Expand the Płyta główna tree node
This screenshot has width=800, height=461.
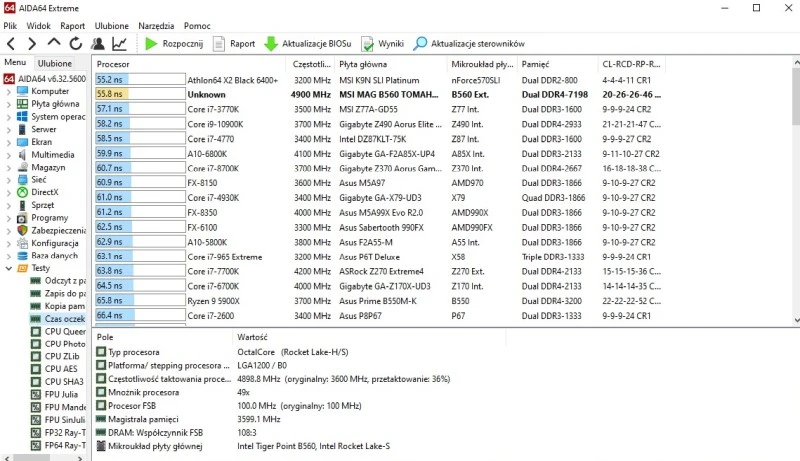tap(9, 104)
